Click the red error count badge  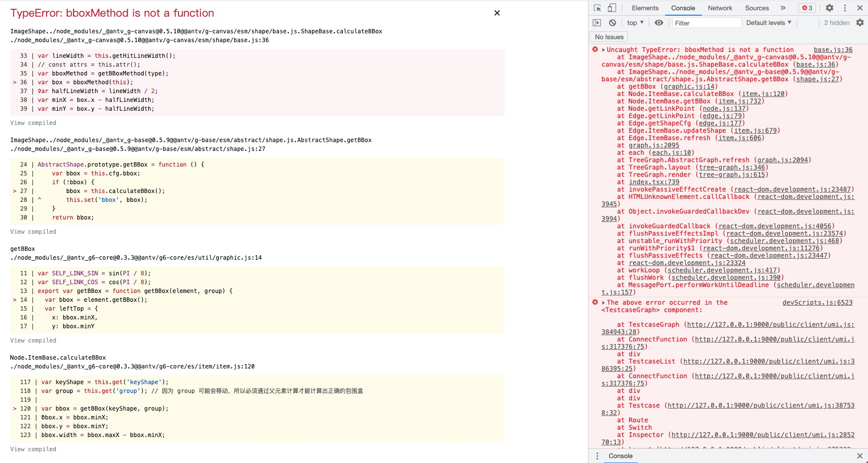tap(807, 8)
